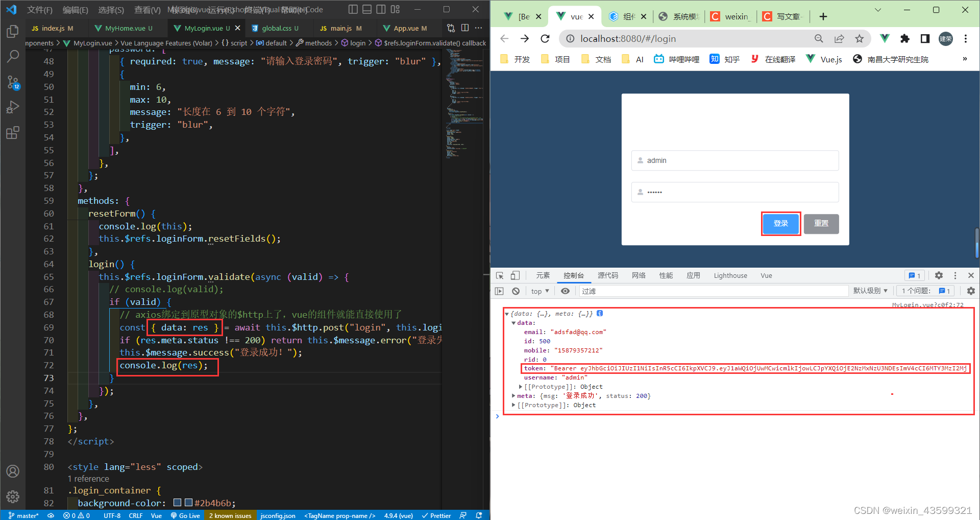Toggle VS Code primary sidebar layout
Image resolution: width=980 pixels, height=520 pixels.
pos(353,9)
